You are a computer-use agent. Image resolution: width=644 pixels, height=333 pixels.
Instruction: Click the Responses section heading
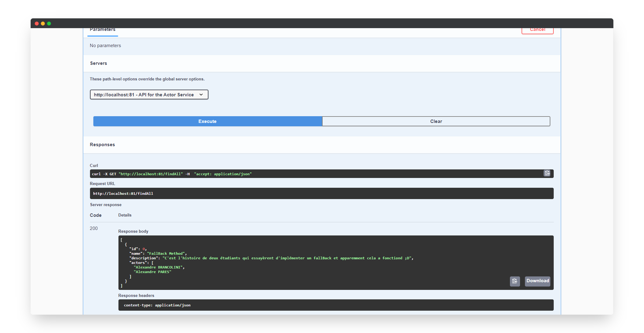coord(102,145)
